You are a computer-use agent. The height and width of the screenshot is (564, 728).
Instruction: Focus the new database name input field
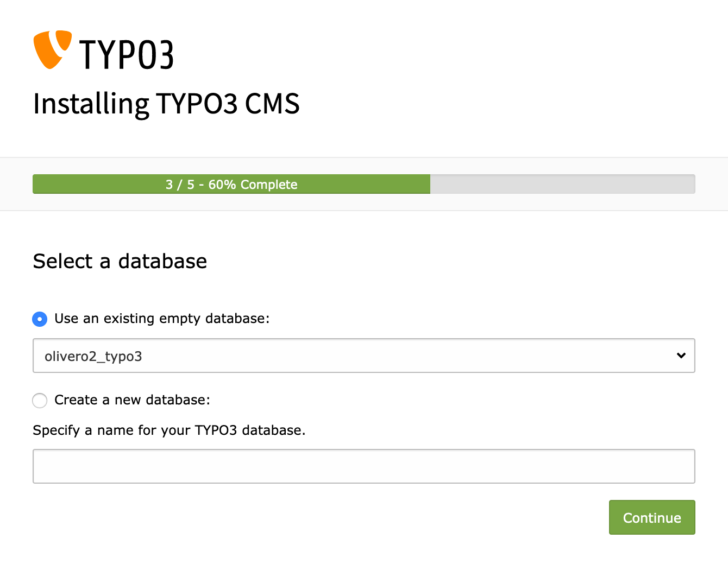point(364,466)
